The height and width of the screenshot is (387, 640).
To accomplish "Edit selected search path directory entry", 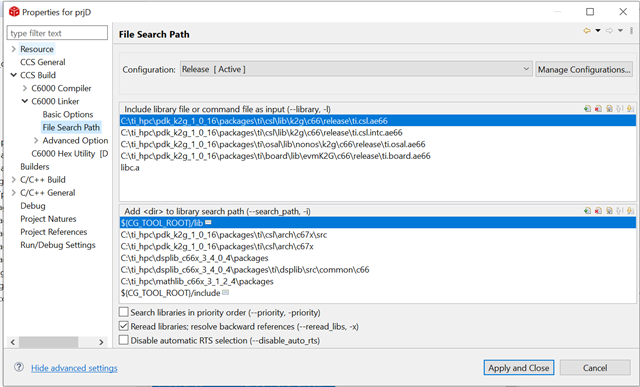I will pos(609,211).
